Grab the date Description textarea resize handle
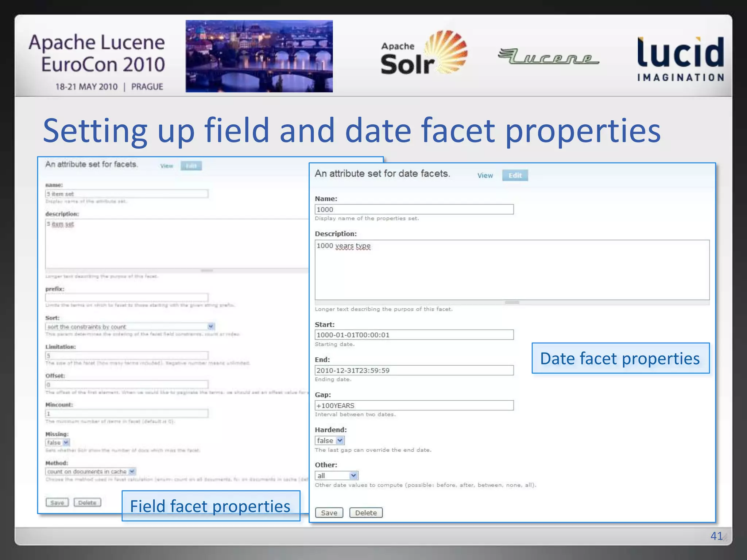Image resolution: width=747 pixels, height=560 pixels. pyautogui.click(x=512, y=303)
